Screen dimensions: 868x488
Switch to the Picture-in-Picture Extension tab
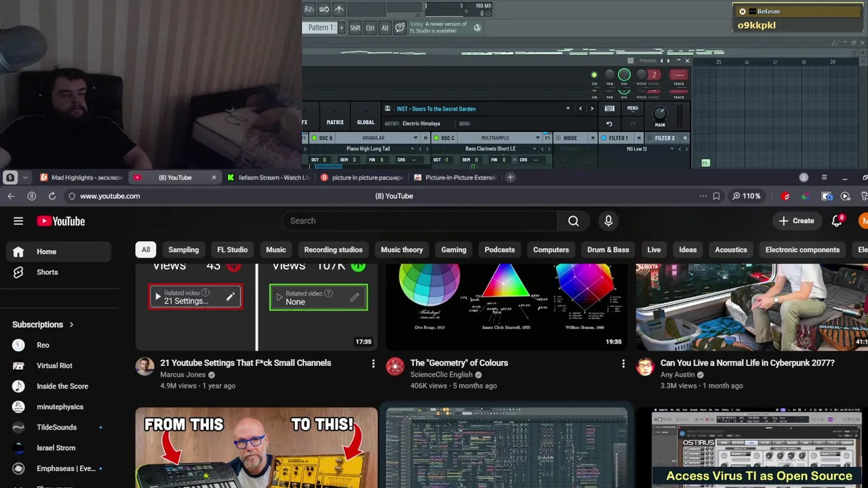point(456,178)
